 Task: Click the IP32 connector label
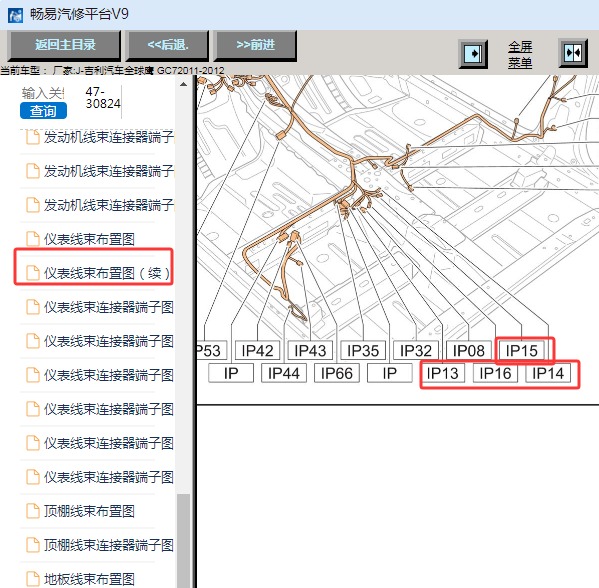[x=416, y=350]
